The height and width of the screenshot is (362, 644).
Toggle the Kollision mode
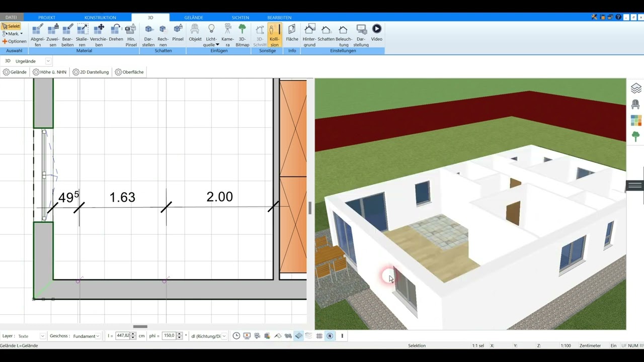(x=274, y=35)
